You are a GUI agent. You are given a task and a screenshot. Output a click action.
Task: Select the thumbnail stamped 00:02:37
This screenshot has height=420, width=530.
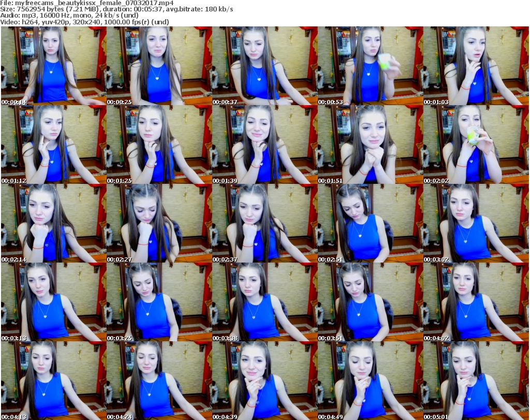pos(264,223)
